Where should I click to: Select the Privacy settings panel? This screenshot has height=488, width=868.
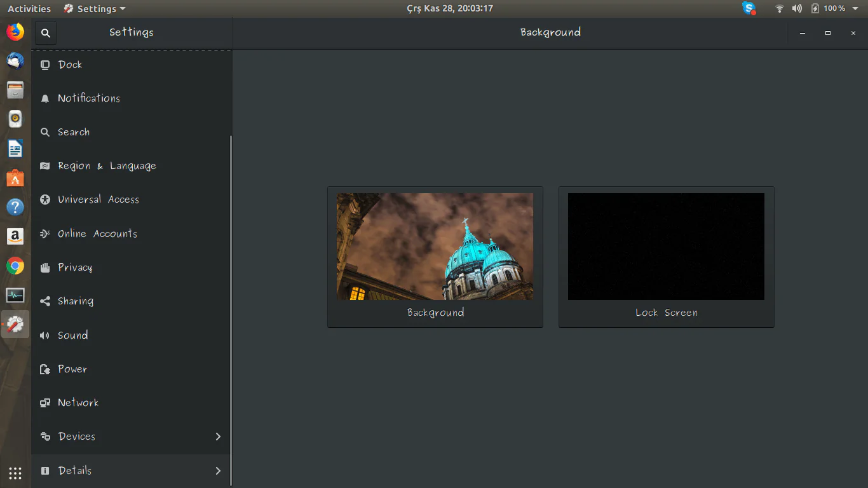pyautogui.click(x=132, y=268)
